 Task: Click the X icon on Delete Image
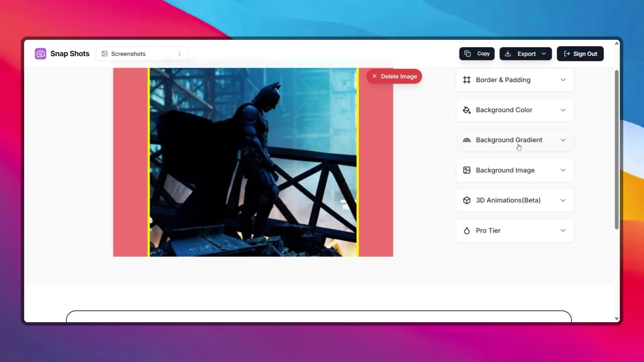374,76
